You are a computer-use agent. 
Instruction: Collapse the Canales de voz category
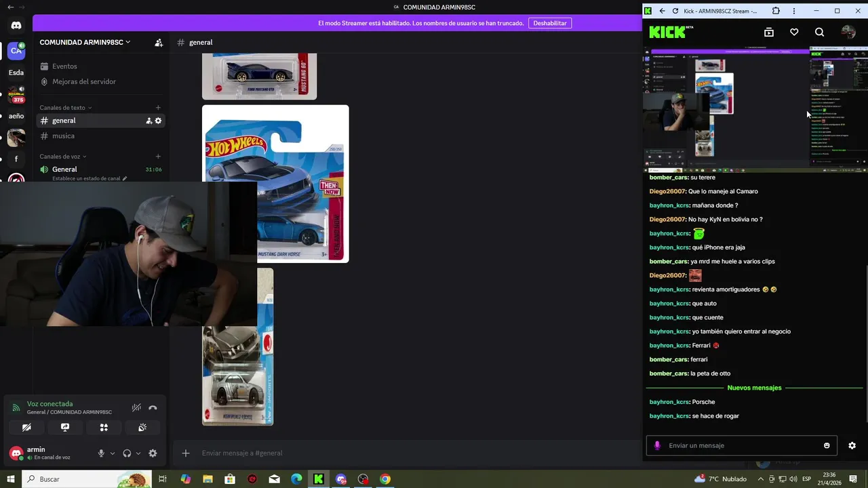tap(64, 157)
